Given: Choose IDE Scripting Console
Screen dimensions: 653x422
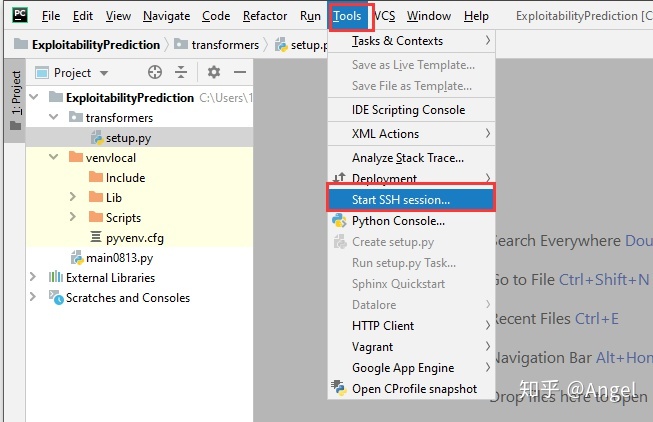Looking at the screenshot, I should click(411, 110).
